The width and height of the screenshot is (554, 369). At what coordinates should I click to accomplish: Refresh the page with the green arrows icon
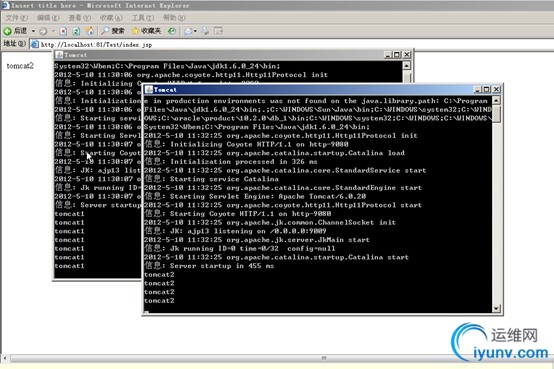point(76,31)
